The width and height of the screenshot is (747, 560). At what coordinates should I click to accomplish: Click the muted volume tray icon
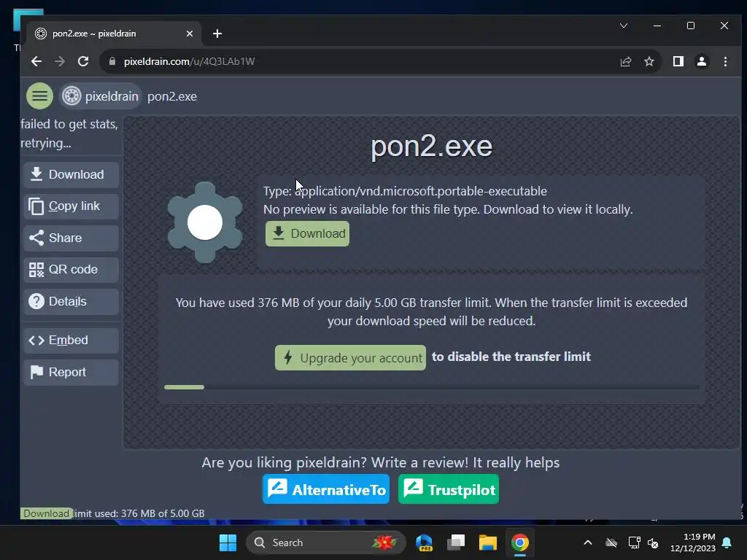coord(653,542)
